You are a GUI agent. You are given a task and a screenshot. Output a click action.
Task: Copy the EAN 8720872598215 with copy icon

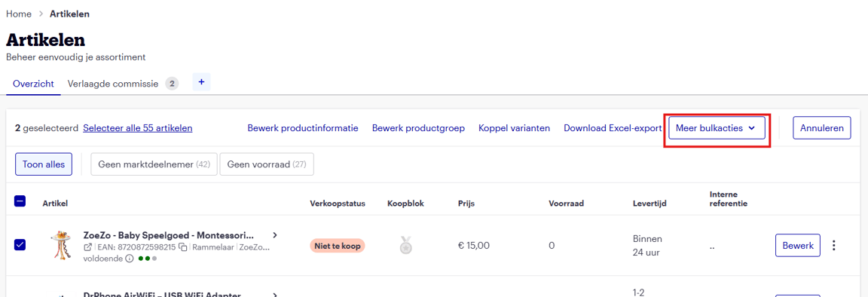[x=182, y=247]
